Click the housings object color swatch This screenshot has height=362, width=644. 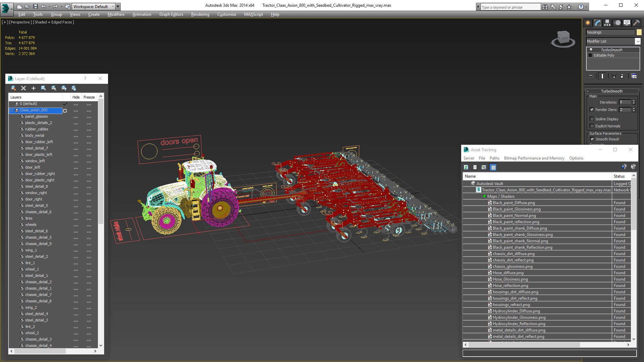[639, 32]
